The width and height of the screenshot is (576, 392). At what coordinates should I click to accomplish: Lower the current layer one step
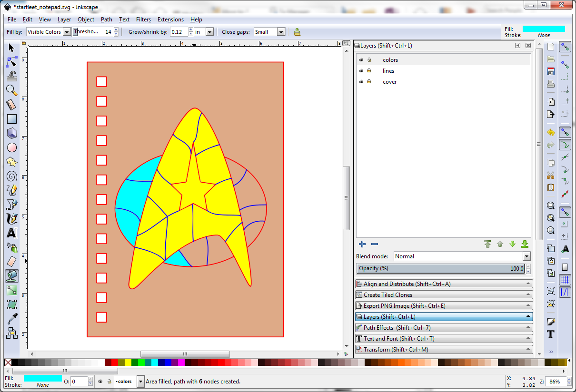(512, 244)
